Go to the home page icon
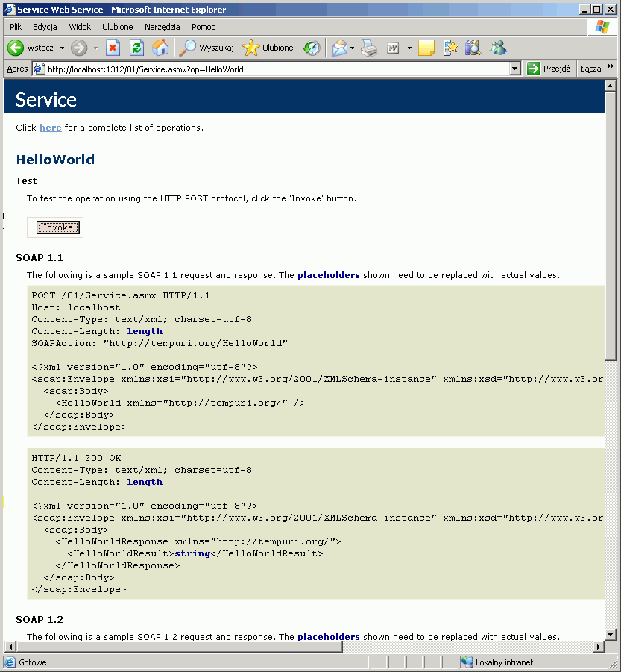This screenshot has height=672, width=621. click(x=160, y=48)
